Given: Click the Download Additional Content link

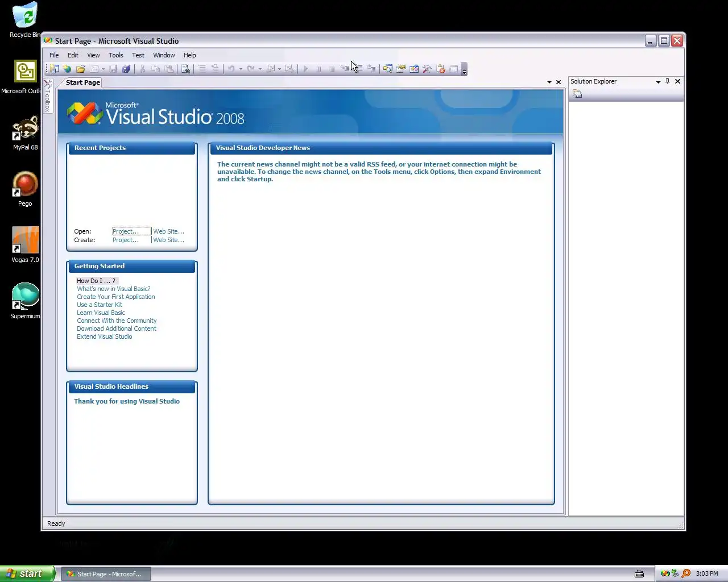Looking at the screenshot, I should [117, 329].
